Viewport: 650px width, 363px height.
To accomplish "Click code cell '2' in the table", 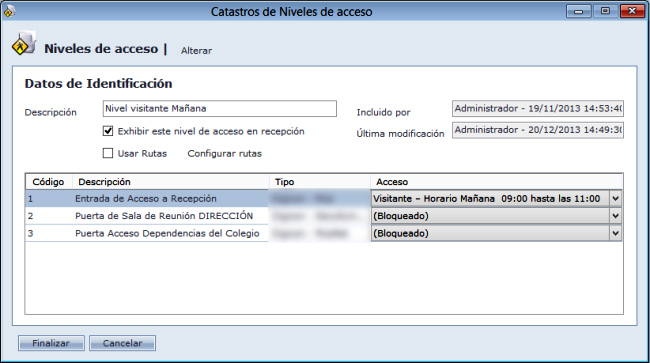I will click(x=30, y=216).
